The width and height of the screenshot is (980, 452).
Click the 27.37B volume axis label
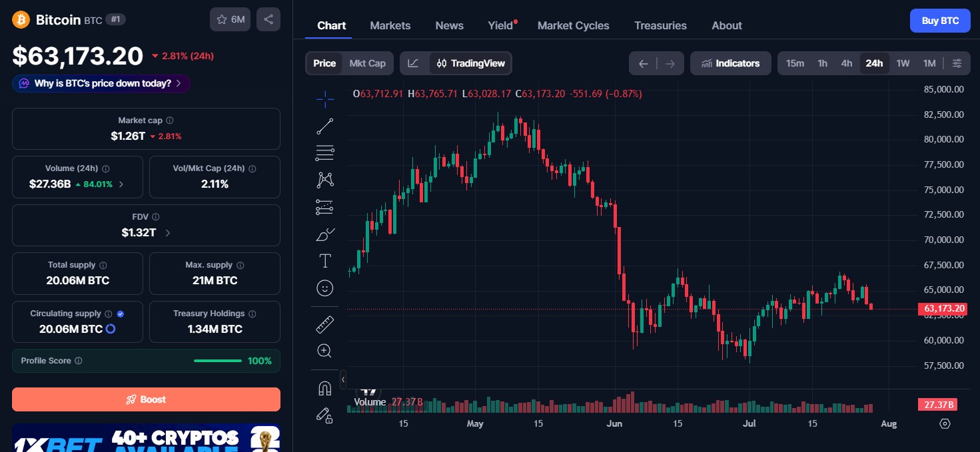pos(938,405)
